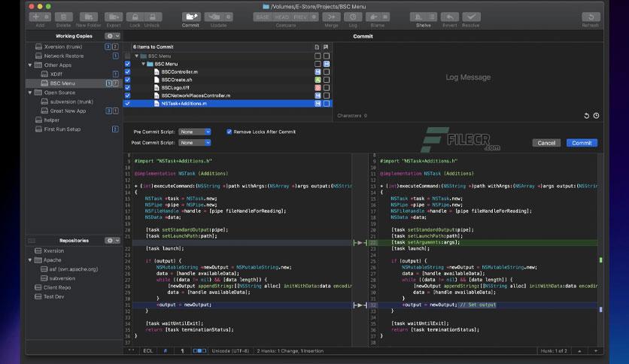Click the Delete toolbar icon
This screenshot has height=364, width=629.
click(63, 17)
